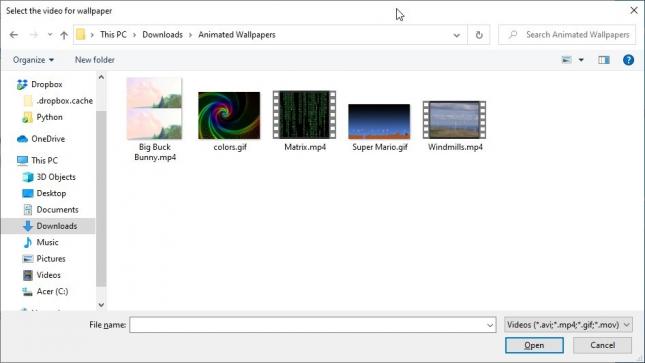645x363 pixels.
Task: Open the .dropbox.cache folder
Action: pos(65,101)
